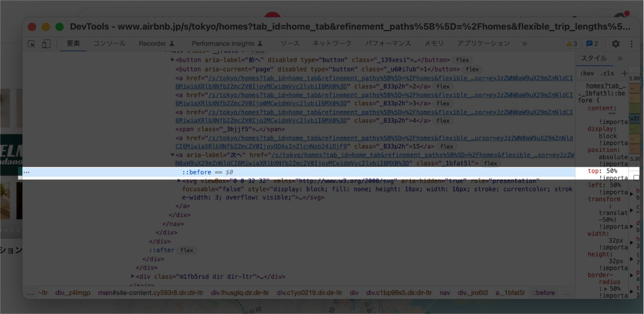The height and width of the screenshot is (314, 644).
Task: Select breadcrumb a._1bfat5l
Action: click(510, 292)
